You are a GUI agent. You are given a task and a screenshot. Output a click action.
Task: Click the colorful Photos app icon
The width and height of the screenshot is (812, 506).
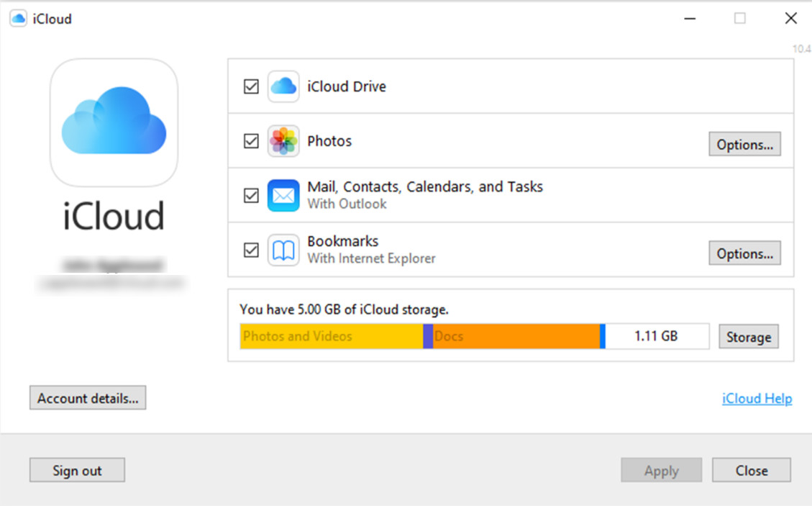pos(283,140)
